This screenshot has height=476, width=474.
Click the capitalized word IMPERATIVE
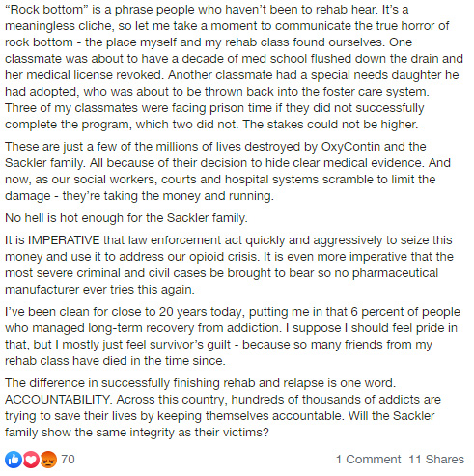tap(64, 240)
